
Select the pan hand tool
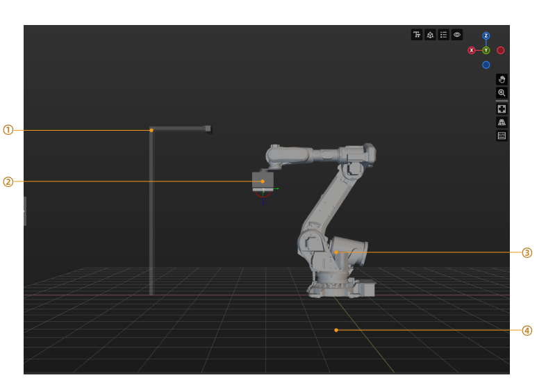[502, 80]
